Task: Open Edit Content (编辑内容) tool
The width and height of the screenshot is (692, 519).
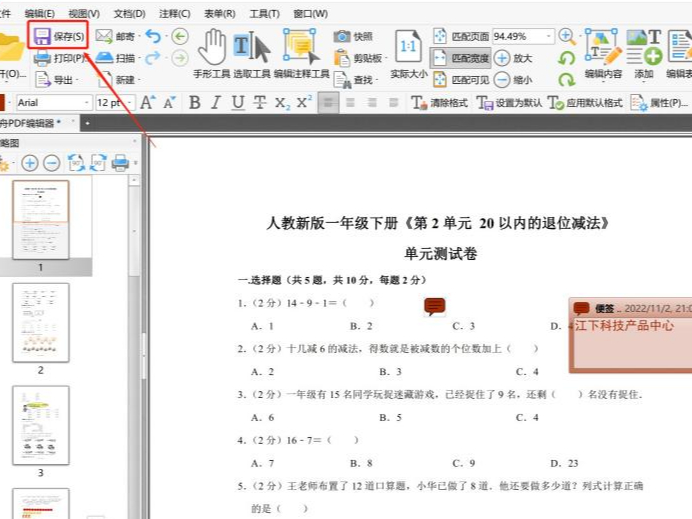Action: (x=603, y=53)
